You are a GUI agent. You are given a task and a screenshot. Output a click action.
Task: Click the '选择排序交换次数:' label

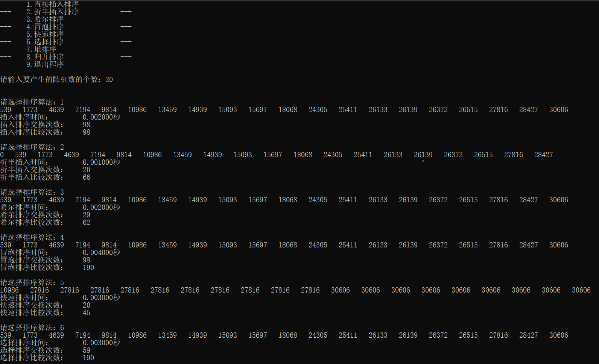point(32,350)
